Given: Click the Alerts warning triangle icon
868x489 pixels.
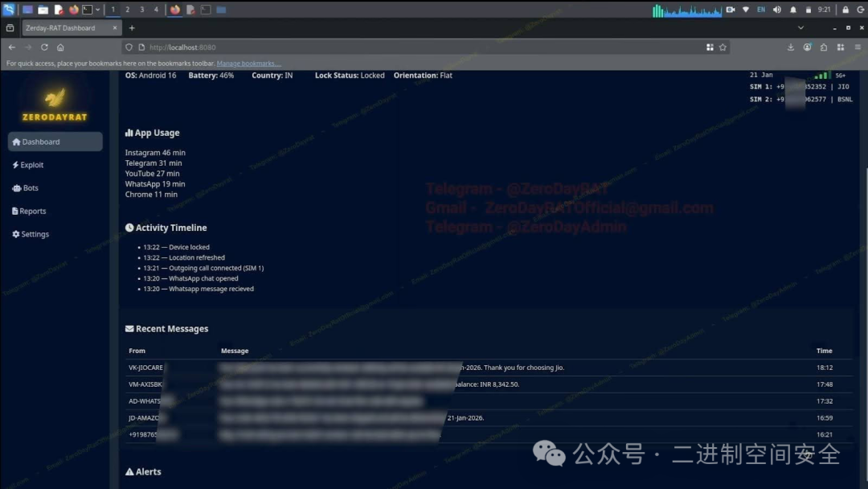Looking at the screenshot, I should coord(129,471).
